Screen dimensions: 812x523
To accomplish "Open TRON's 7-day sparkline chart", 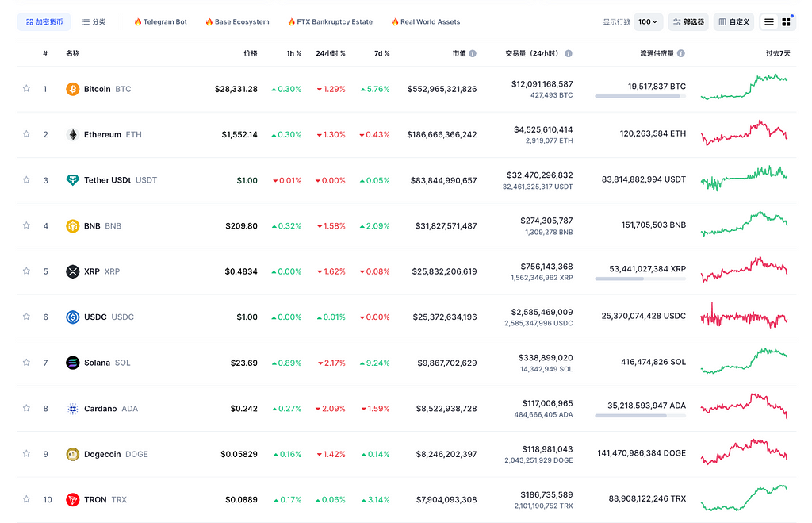I will pyautogui.click(x=744, y=498).
